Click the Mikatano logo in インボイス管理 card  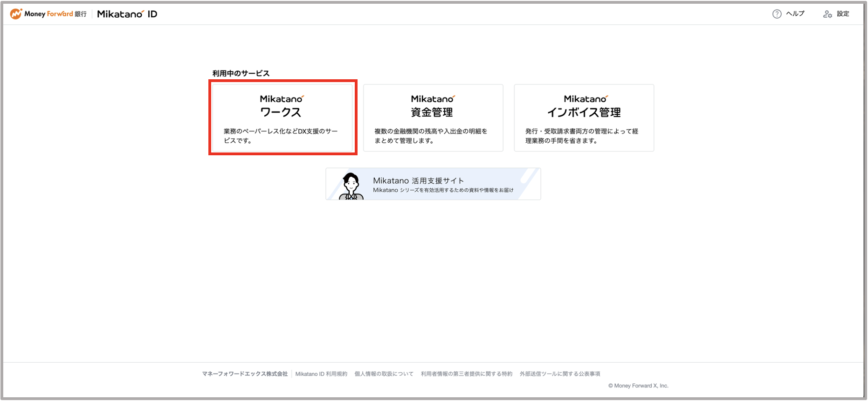tap(586, 99)
